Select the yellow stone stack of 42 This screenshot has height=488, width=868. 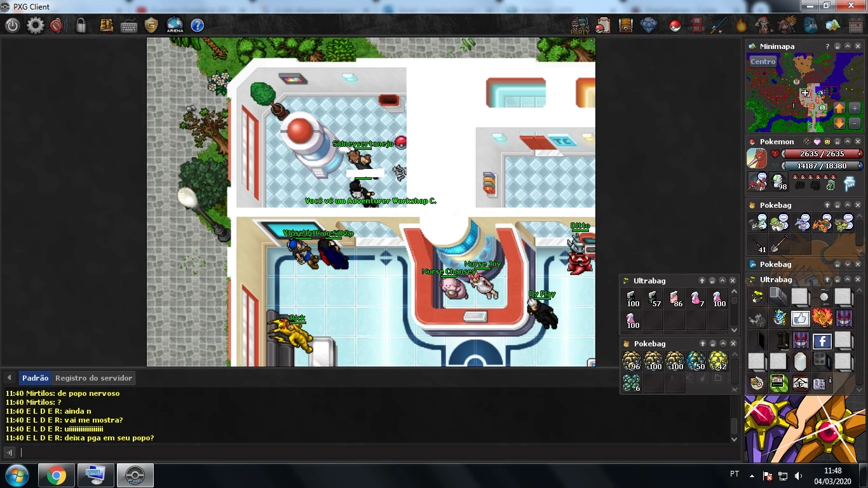pyautogui.click(x=717, y=361)
